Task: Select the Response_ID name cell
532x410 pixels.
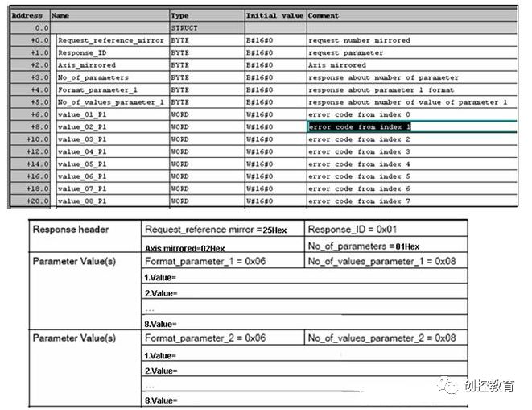Action: point(113,52)
